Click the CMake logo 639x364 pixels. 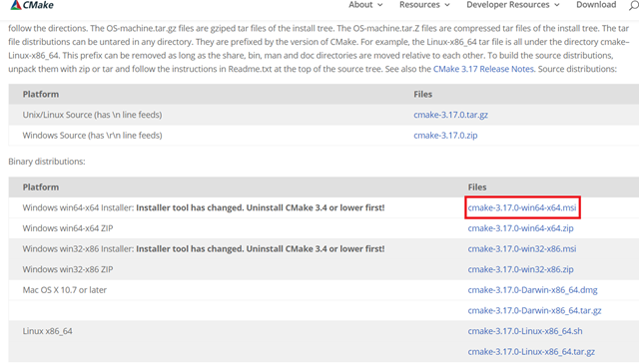pos(32,5)
